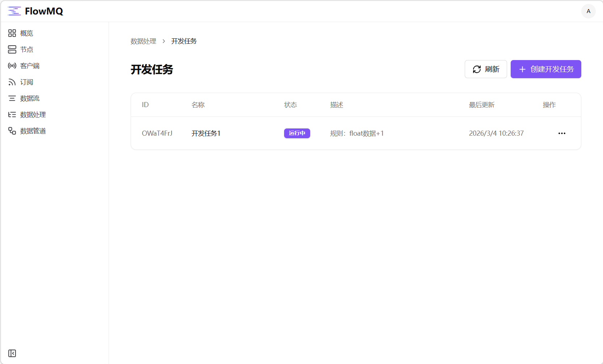Collapse the sidebar using the bottom-left icon
Image resolution: width=603 pixels, height=364 pixels.
click(12, 354)
